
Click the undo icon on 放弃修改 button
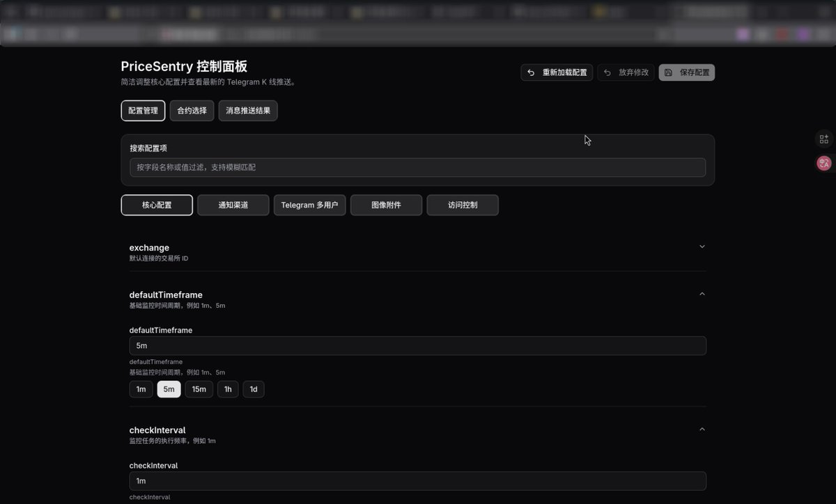pos(607,72)
